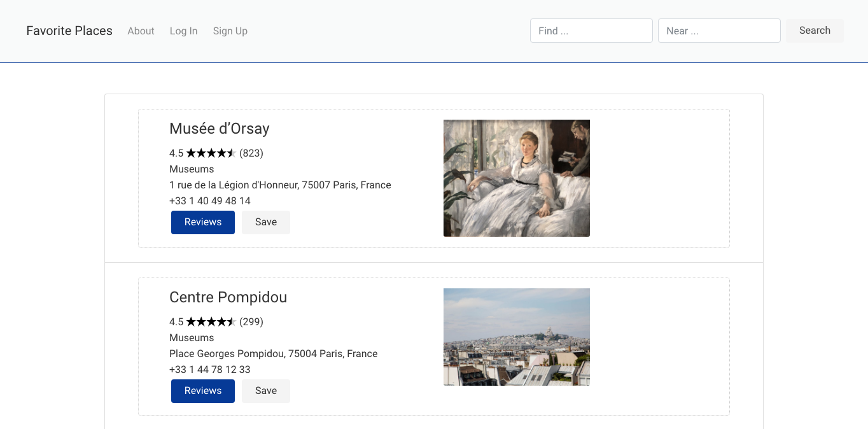Click the Musée d'Orsay star rating
The width and height of the screenshot is (868, 429).
point(211,153)
